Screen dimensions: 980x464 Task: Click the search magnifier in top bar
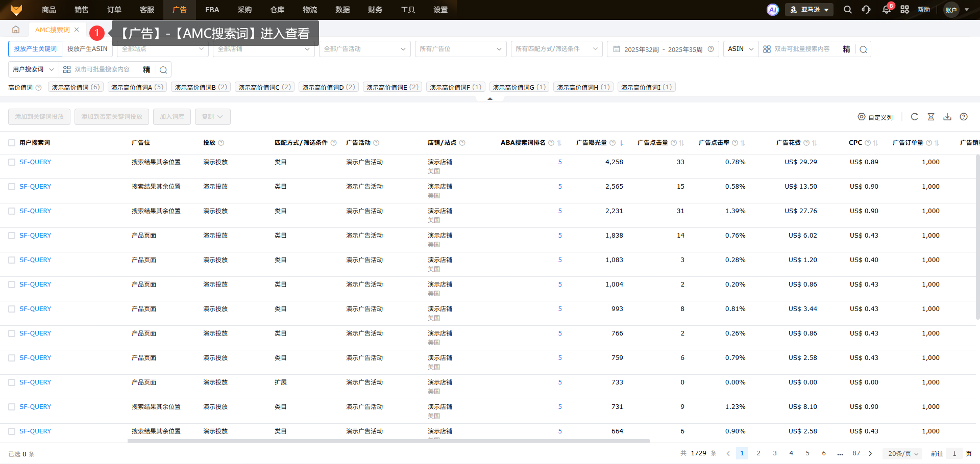[x=847, y=10]
